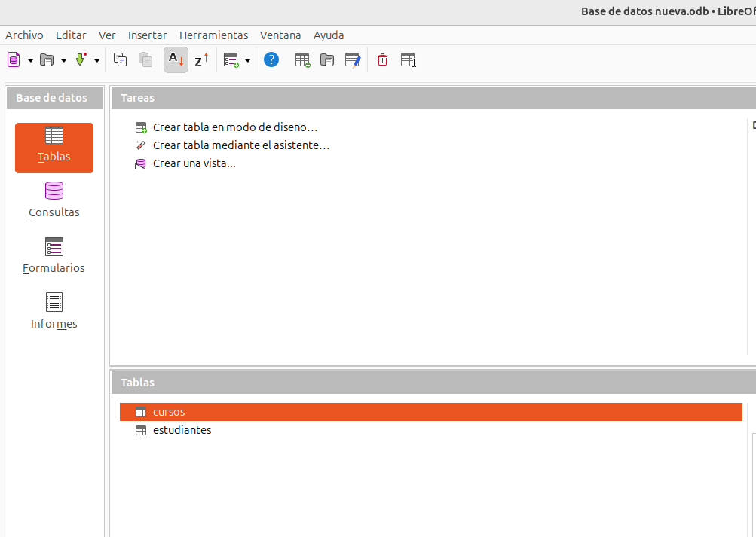Click Sort Descending icon
The image size is (756, 537).
pyautogui.click(x=200, y=60)
